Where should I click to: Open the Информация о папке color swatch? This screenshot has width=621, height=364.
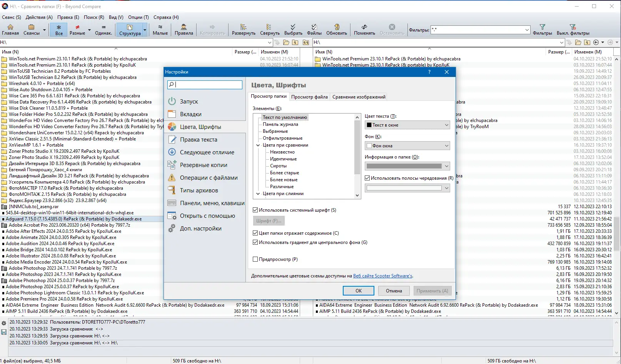click(x=407, y=166)
